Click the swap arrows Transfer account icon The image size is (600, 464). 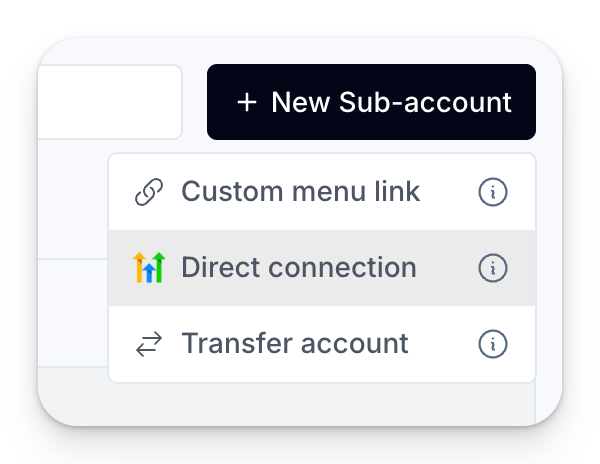click(149, 344)
